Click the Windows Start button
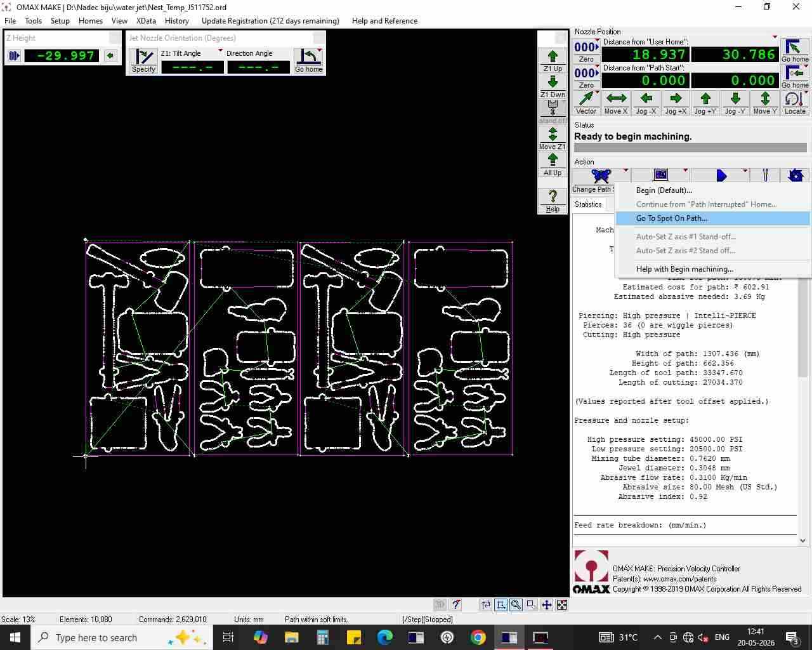The image size is (812, 650). point(15,637)
